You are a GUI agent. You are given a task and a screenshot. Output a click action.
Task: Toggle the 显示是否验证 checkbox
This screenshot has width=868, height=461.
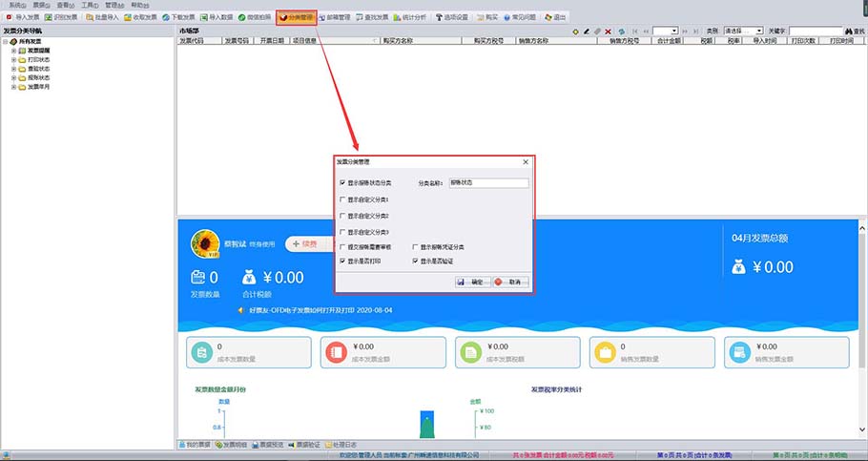pos(416,261)
